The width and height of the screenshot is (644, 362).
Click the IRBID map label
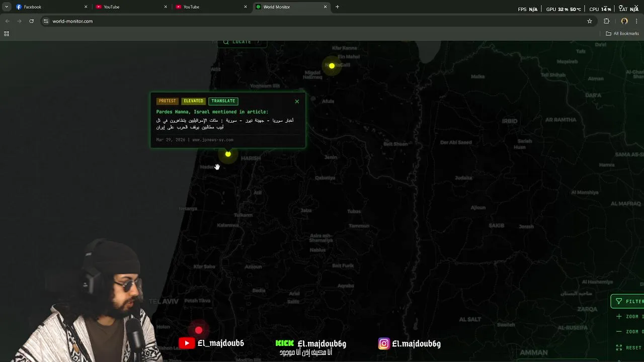click(x=510, y=121)
